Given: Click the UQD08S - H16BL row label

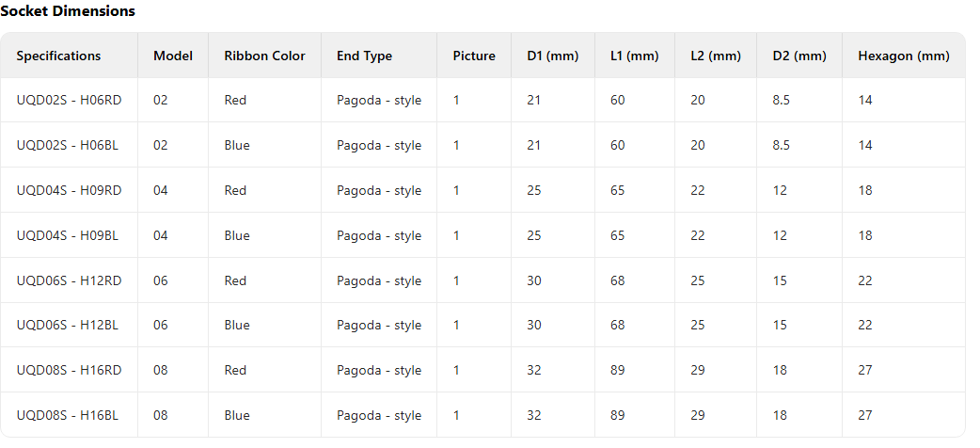Looking at the screenshot, I should pyautogui.click(x=68, y=415).
